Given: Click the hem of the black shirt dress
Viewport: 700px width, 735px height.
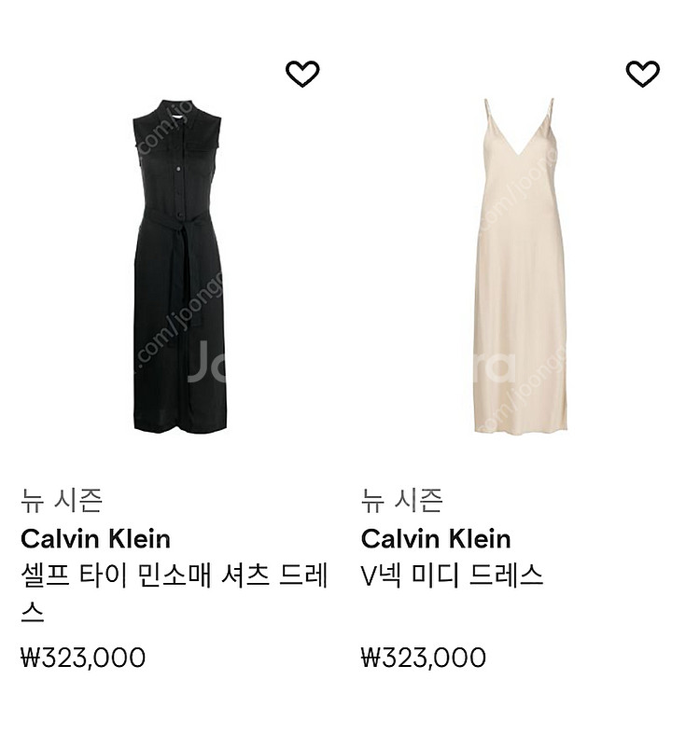Looking at the screenshot, I should [180, 425].
